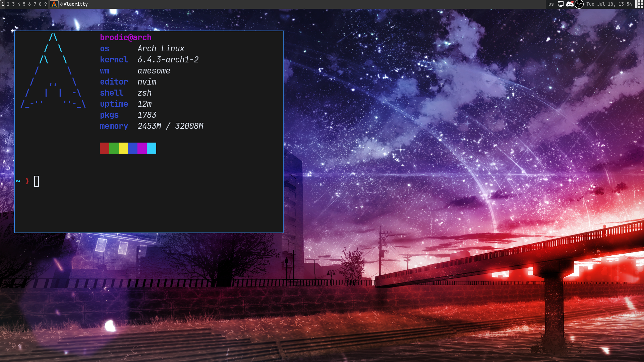Click the OBS Studio tray icon
This screenshot has width=644, height=362.
coord(579,4)
